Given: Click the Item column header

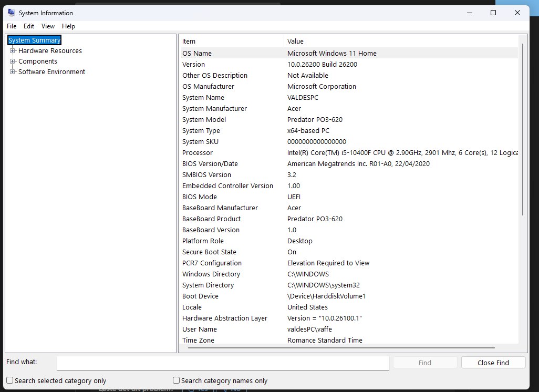Looking at the screenshot, I should point(232,42).
